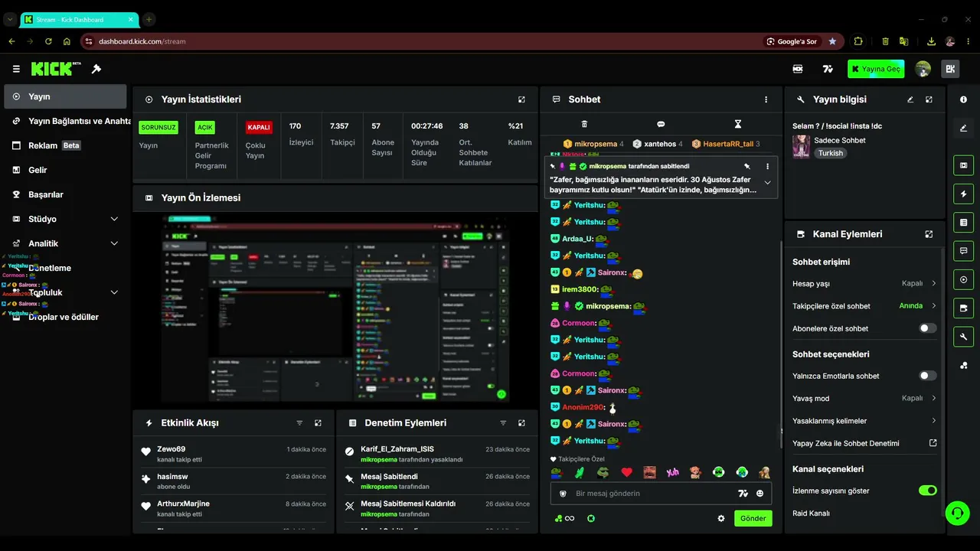Open Hesap yaşı setting
The image size is (980, 551).
pos(864,283)
